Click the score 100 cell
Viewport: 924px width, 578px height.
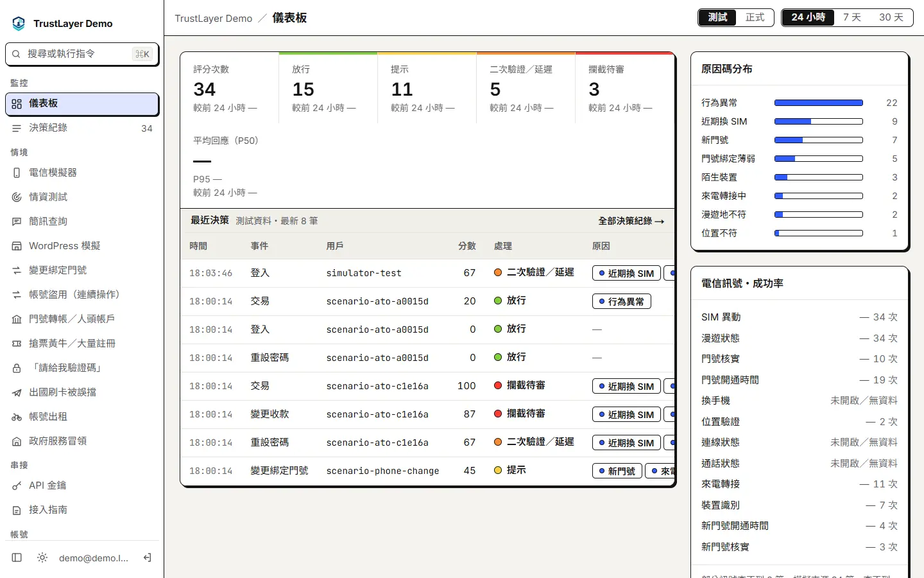coord(466,386)
